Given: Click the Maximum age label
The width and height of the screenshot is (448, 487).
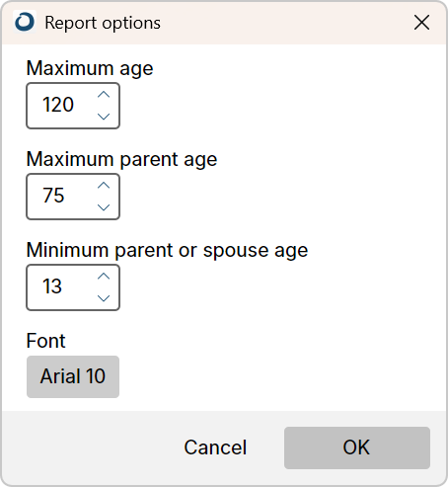Looking at the screenshot, I should 90,69.
